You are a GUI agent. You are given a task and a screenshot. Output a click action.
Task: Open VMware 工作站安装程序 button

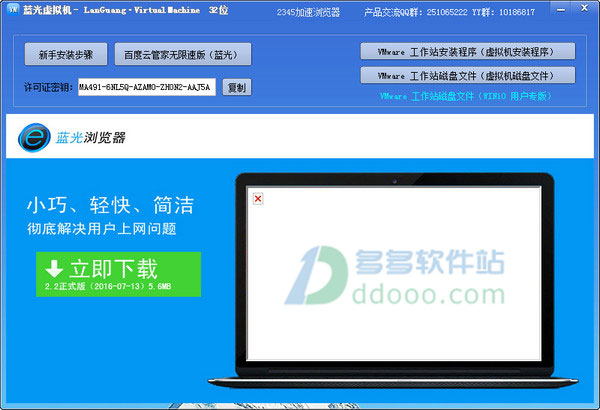click(468, 51)
